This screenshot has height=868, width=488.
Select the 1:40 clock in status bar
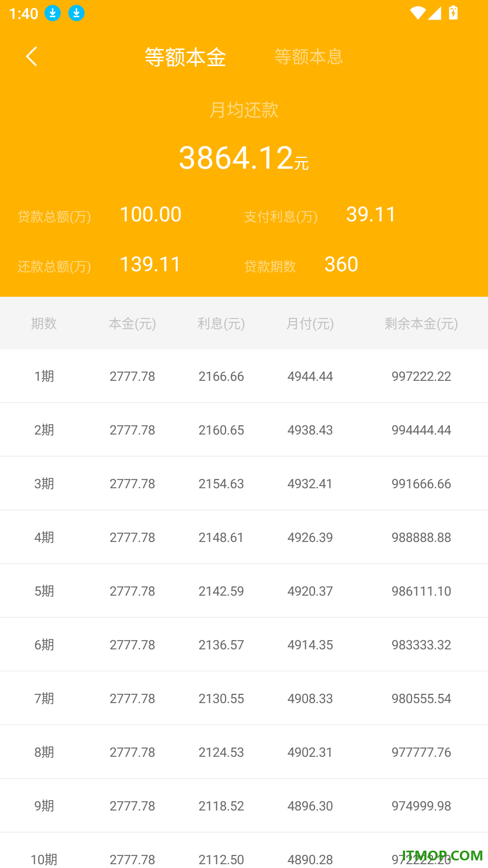pyautogui.click(x=24, y=14)
